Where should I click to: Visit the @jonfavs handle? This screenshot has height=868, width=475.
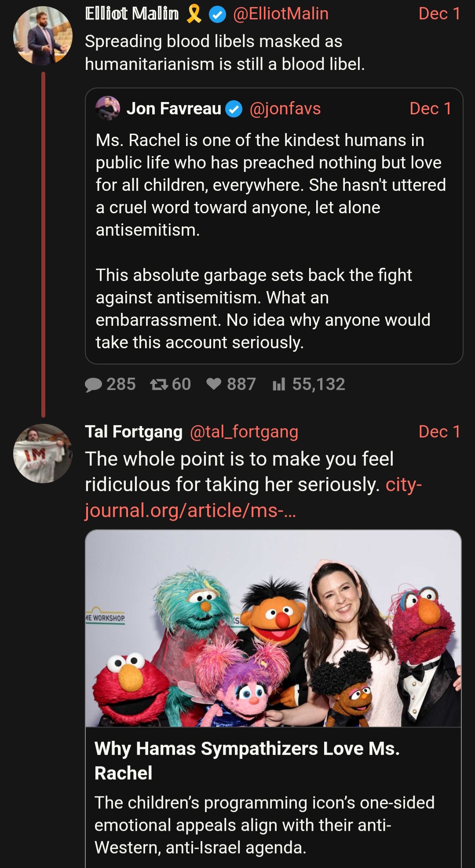(285, 109)
